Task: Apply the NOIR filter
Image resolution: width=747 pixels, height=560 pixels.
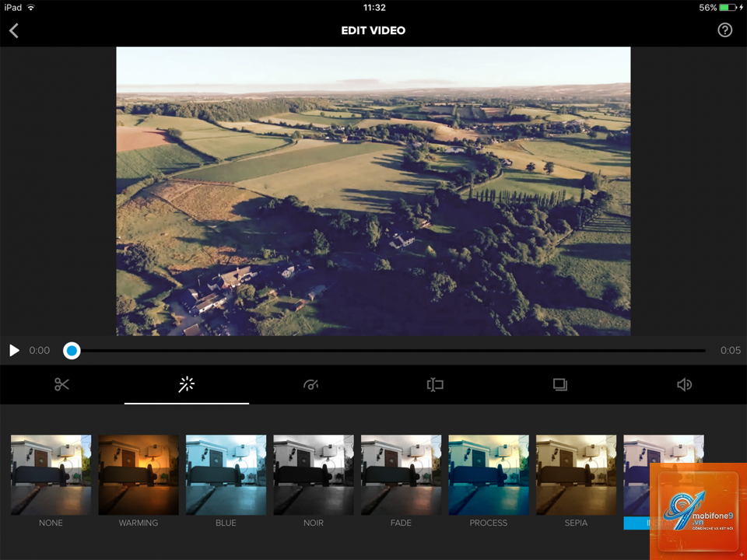Action: tap(314, 474)
